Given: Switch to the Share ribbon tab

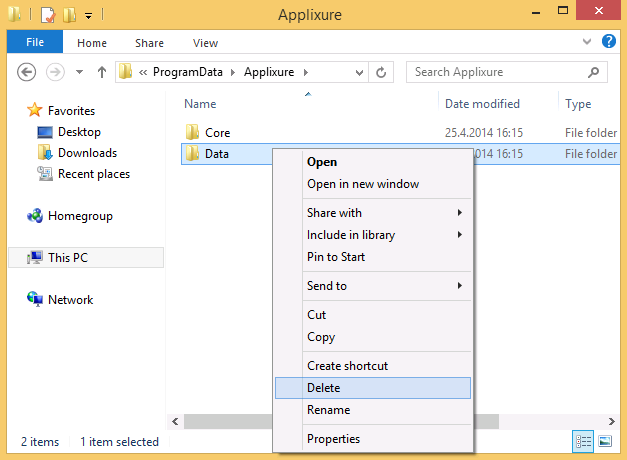Looking at the screenshot, I should [149, 43].
